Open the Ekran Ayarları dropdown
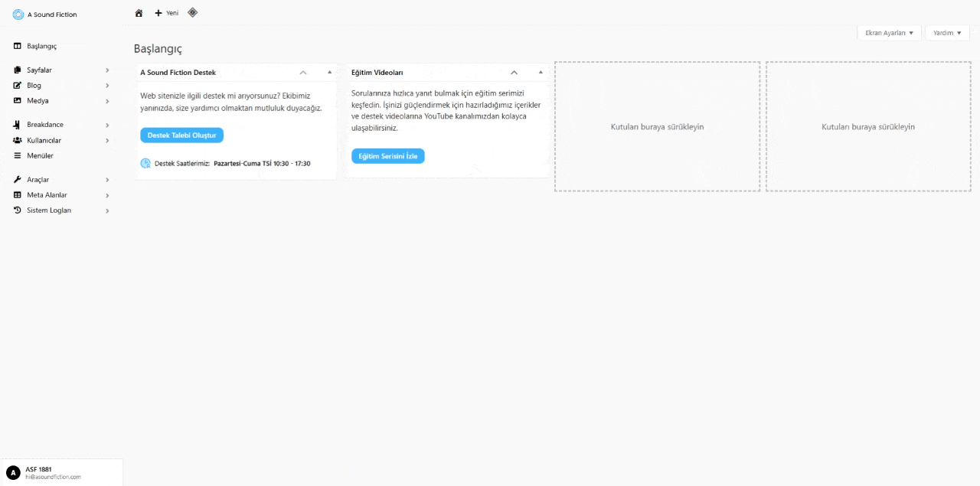The width and height of the screenshot is (980, 486). point(888,32)
